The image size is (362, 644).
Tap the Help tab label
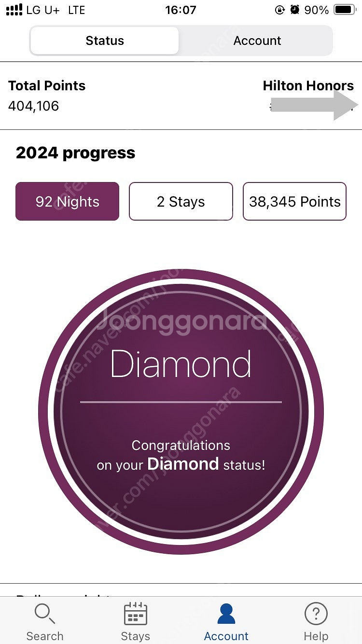[316, 636]
